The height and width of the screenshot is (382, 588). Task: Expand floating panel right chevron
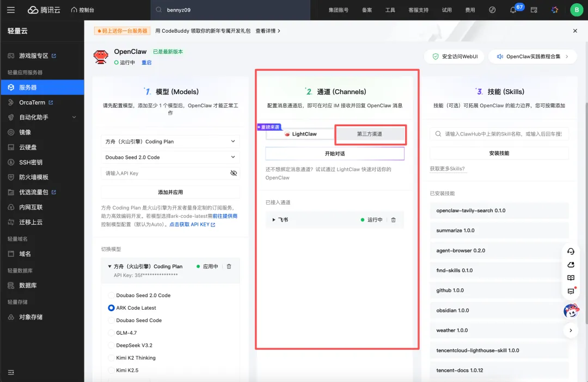click(x=571, y=330)
